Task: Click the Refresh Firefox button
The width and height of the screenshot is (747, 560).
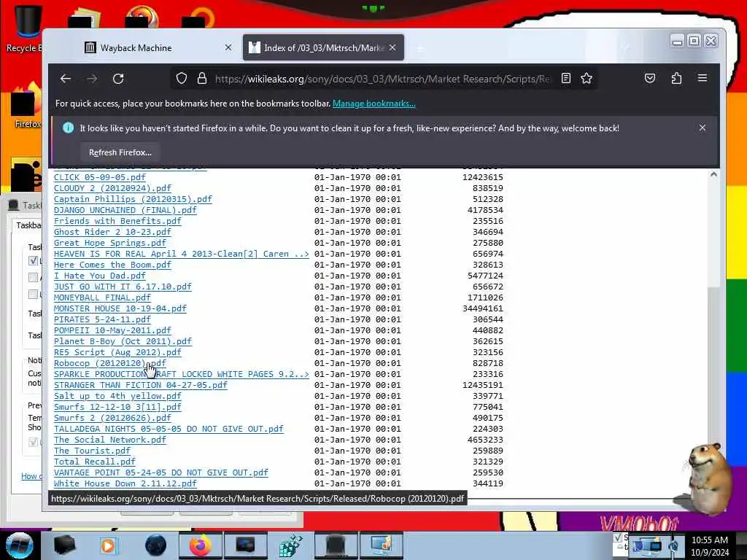Action: [120, 152]
